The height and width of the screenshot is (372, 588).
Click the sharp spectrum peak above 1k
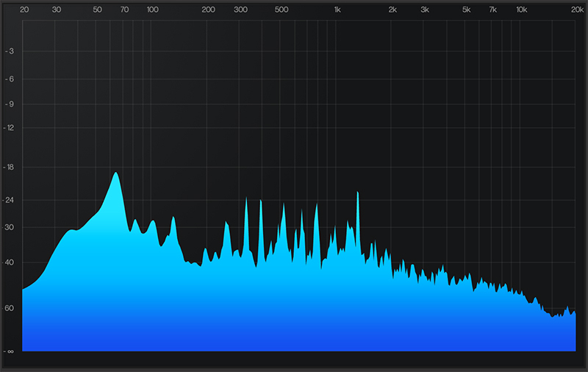click(x=357, y=193)
